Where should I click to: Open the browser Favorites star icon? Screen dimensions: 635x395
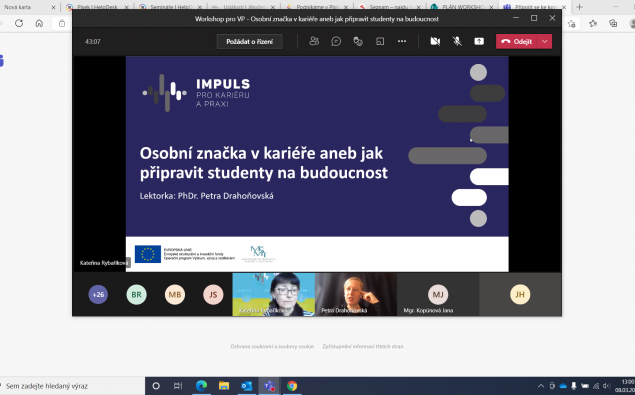point(593,23)
